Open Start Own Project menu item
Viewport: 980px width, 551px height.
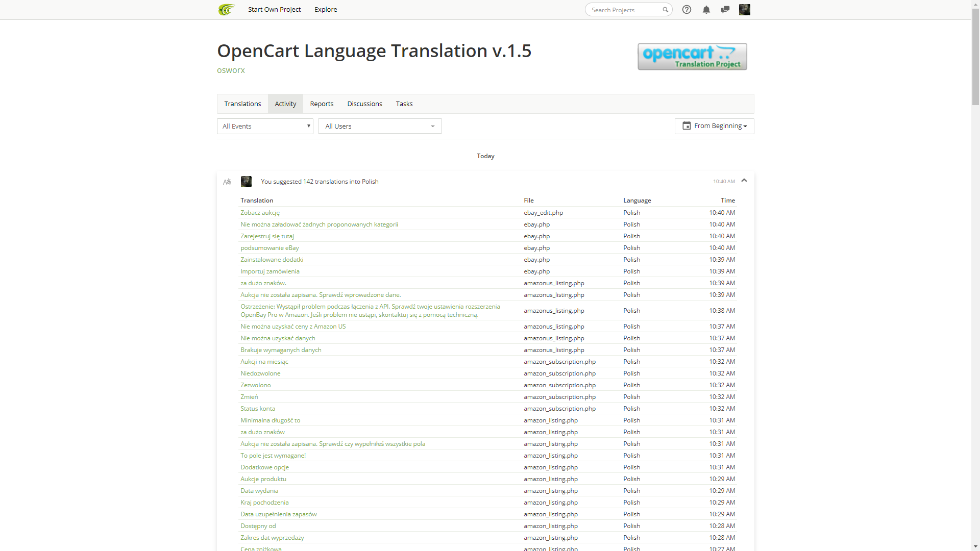click(x=274, y=10)
